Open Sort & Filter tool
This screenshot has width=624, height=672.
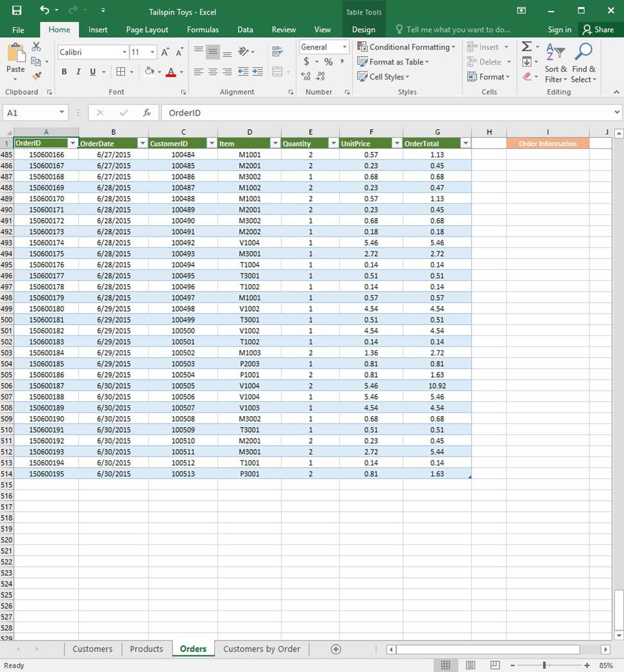(x=555, y=63)
